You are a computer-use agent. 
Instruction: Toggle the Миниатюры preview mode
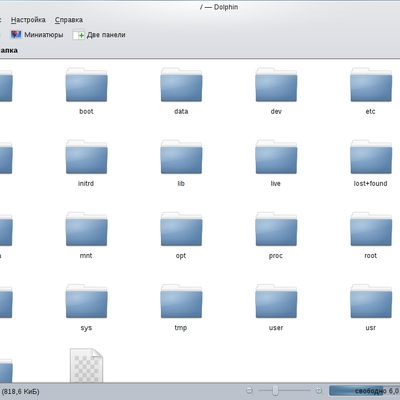(37, 35)
